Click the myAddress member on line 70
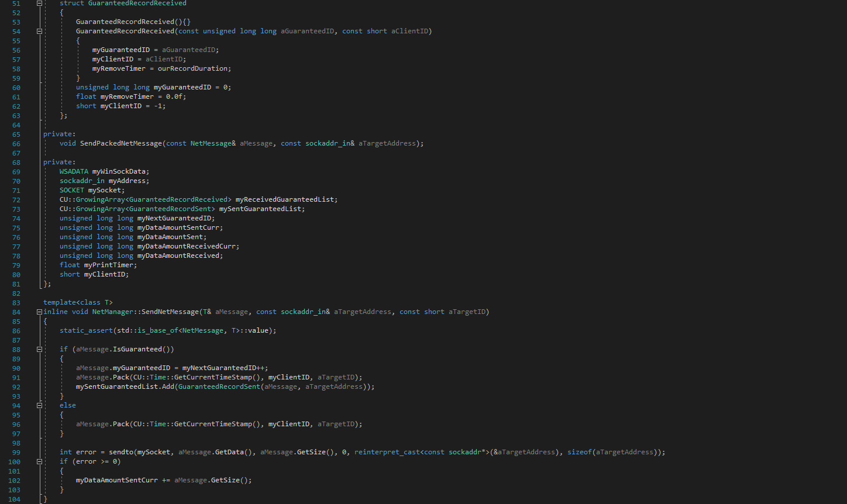 [127, 181]
